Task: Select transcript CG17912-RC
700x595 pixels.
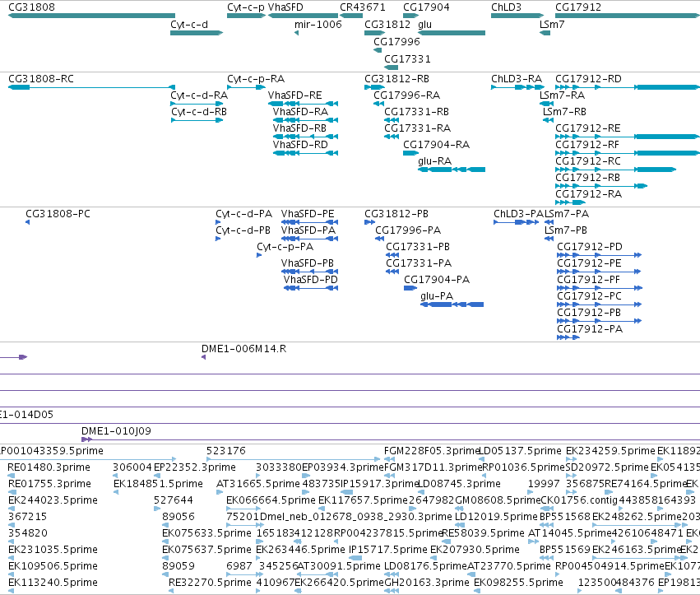Action: (x=615, y=170)
